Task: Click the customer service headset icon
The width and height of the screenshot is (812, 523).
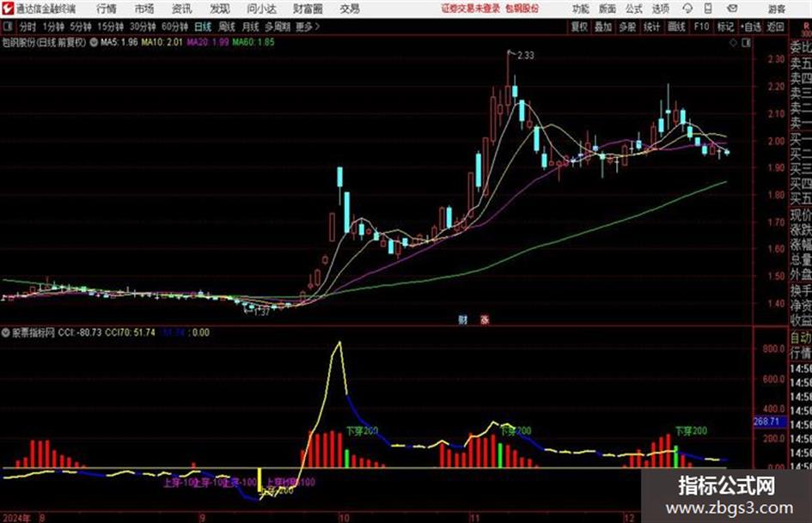Action: point(687,9)
